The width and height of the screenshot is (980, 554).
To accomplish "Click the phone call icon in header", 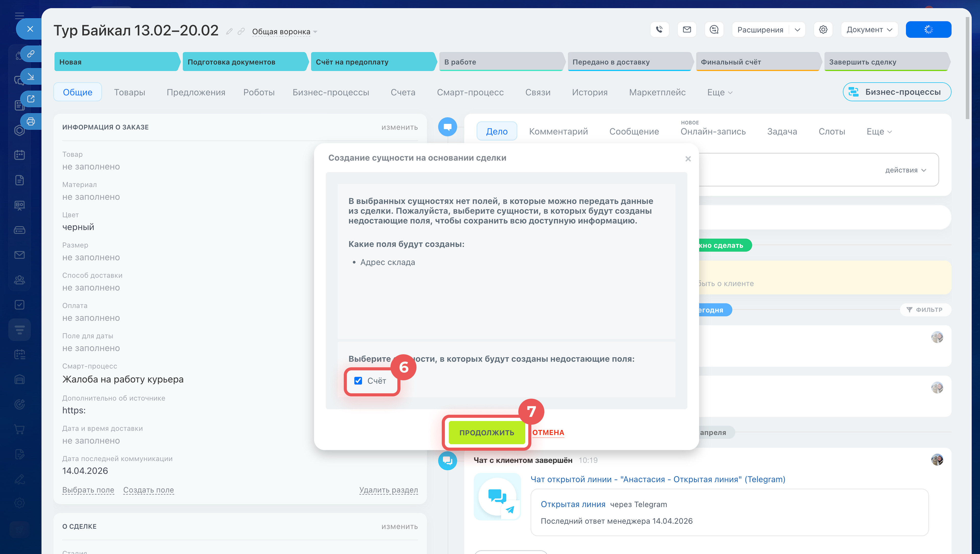I will [x=659, y=30].
